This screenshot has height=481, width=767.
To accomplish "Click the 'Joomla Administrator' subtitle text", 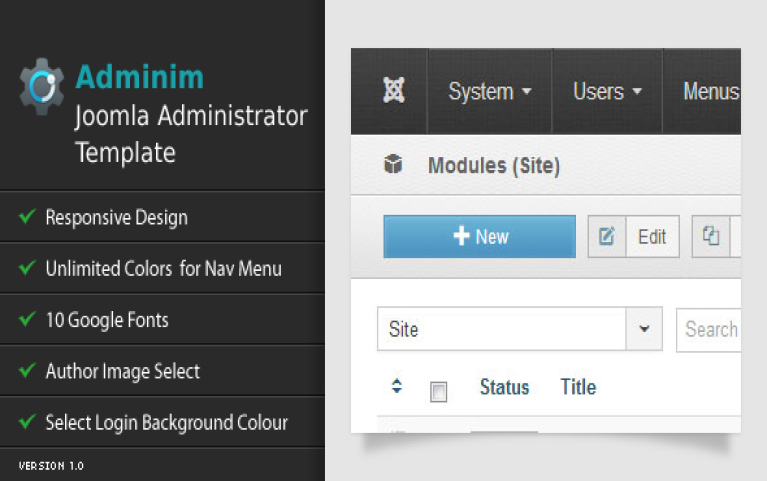I will 191,116.
